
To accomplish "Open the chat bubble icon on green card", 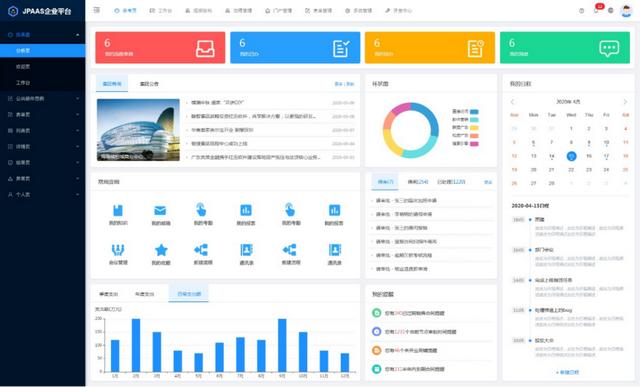I will (609, 49).
